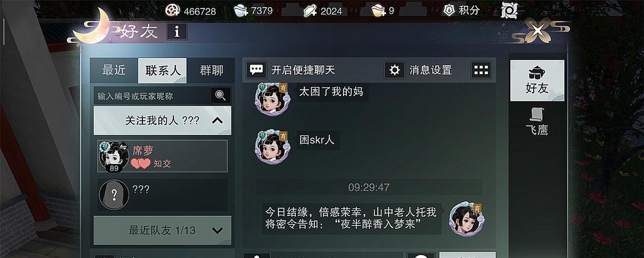Select the 好友 teapot sidebar button
The image size is (644, 258).
click(x=537, y=81)
